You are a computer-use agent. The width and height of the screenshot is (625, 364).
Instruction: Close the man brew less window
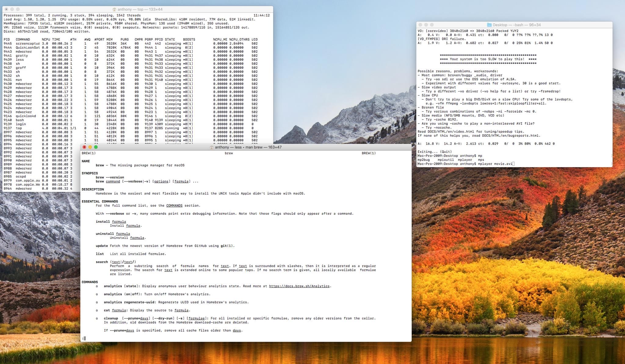point(85,147)
